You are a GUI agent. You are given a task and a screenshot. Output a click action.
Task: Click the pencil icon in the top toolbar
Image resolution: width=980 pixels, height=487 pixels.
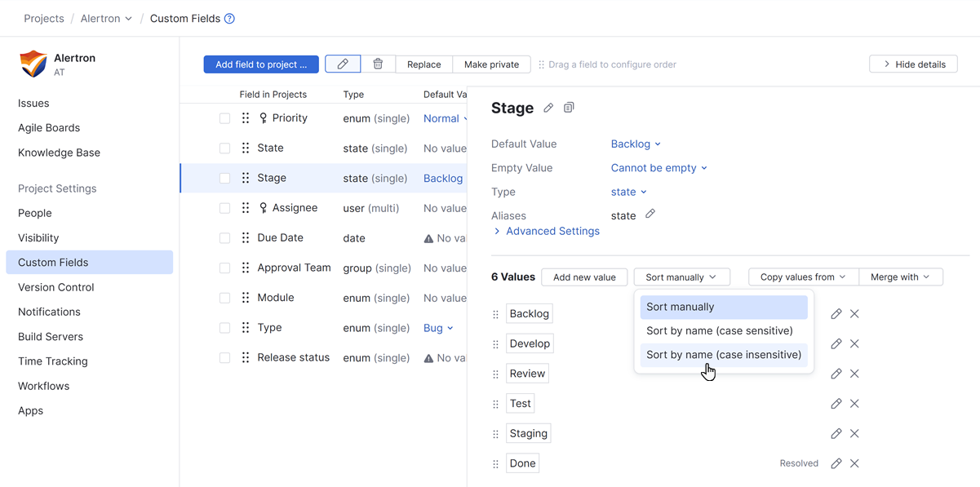click(x=342, y=64)
